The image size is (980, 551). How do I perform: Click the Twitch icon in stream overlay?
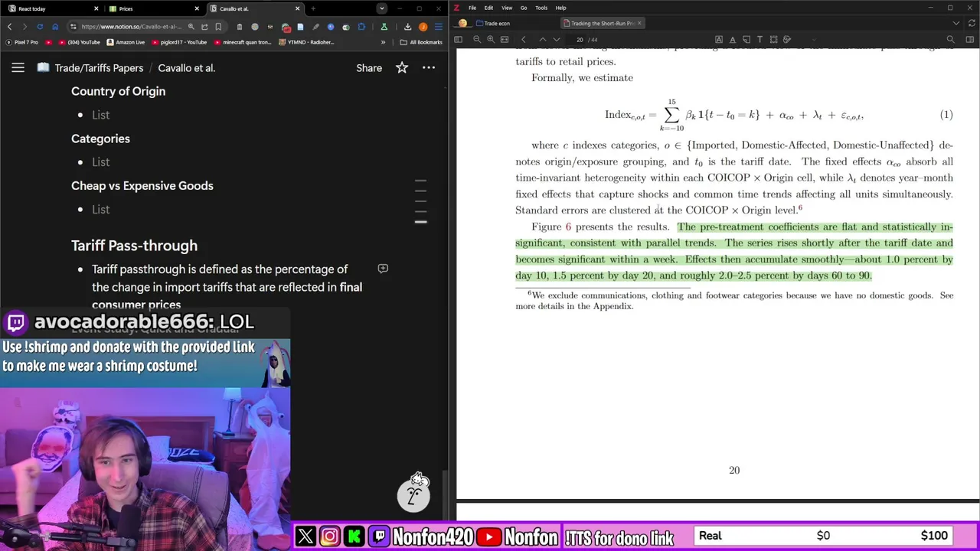pyautogui.click(x=378, y=536)
